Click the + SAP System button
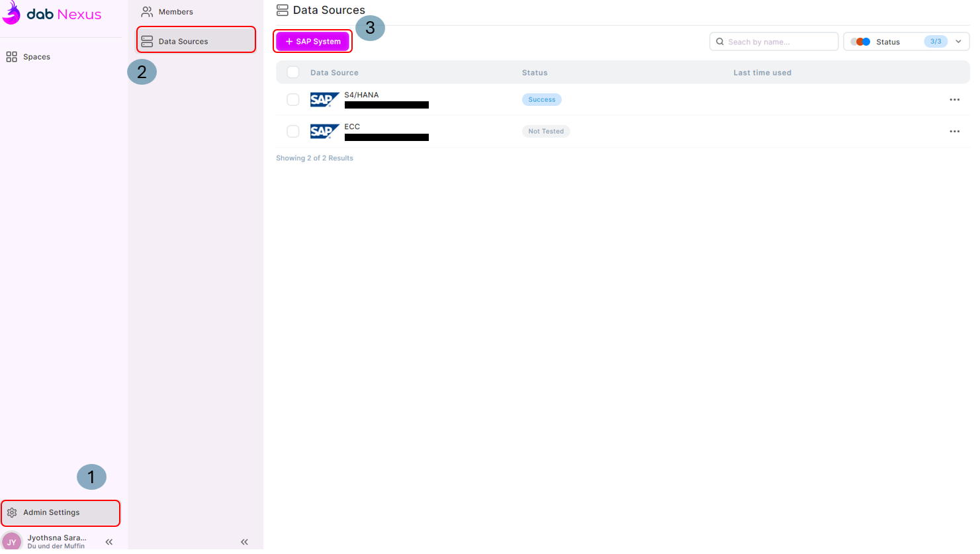The height and width of the screenshot is (554, 980). pos(312,41)
